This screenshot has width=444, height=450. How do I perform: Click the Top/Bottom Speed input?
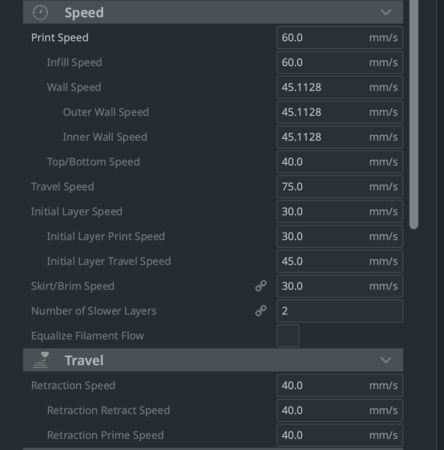(x=340, y=162)
